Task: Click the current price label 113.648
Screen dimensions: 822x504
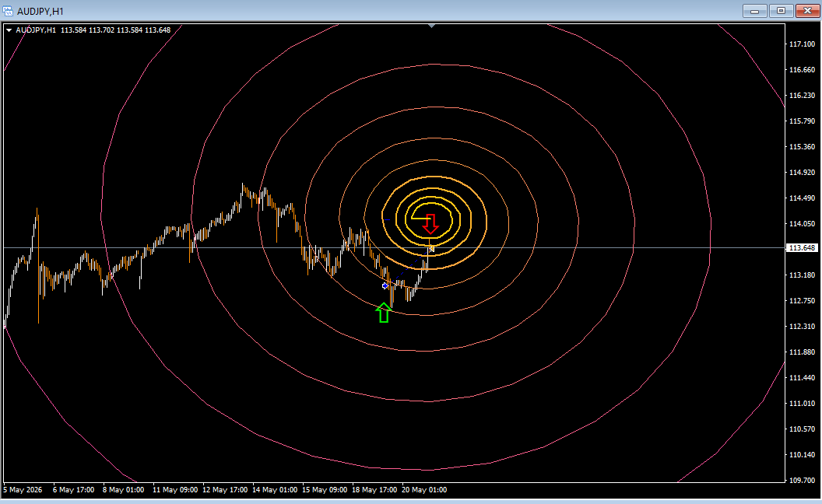Action: point(802,248)
